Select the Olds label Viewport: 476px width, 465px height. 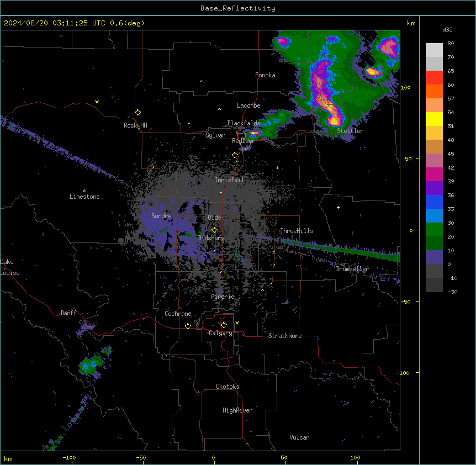[x=214, y=218]
